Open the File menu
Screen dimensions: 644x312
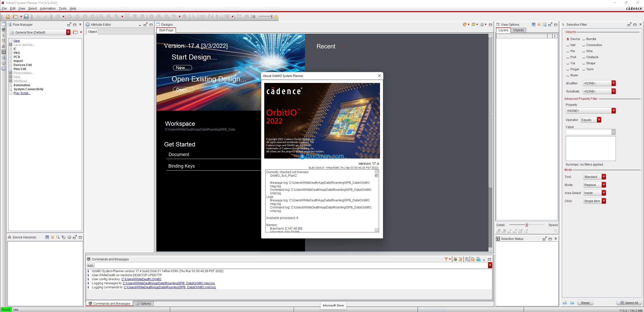[x=4, y=8]
